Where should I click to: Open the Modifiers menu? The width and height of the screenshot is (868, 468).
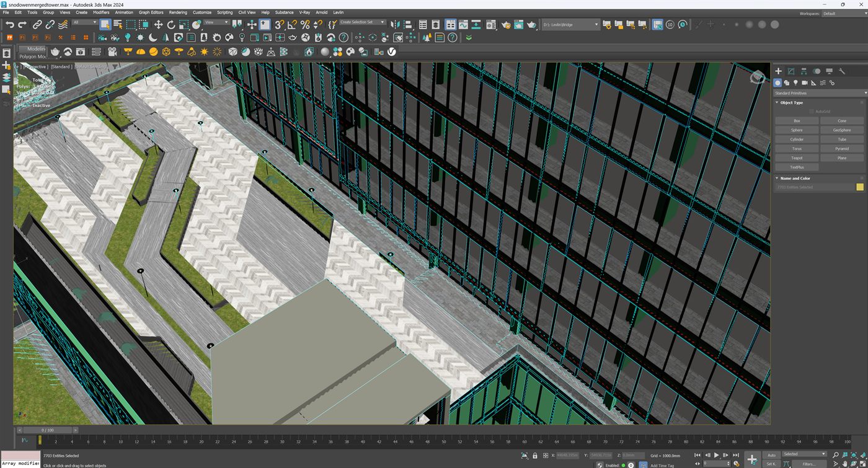pos(101,12)
